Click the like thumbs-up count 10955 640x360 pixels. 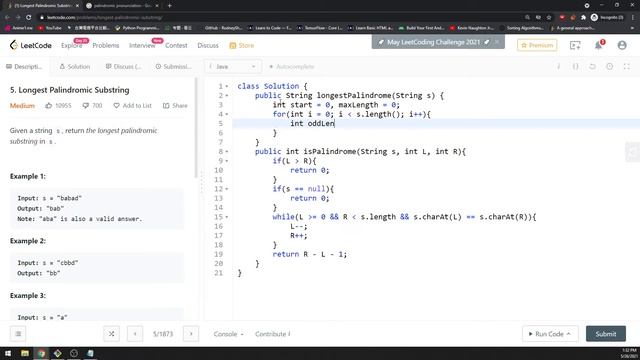coord(58,106)
